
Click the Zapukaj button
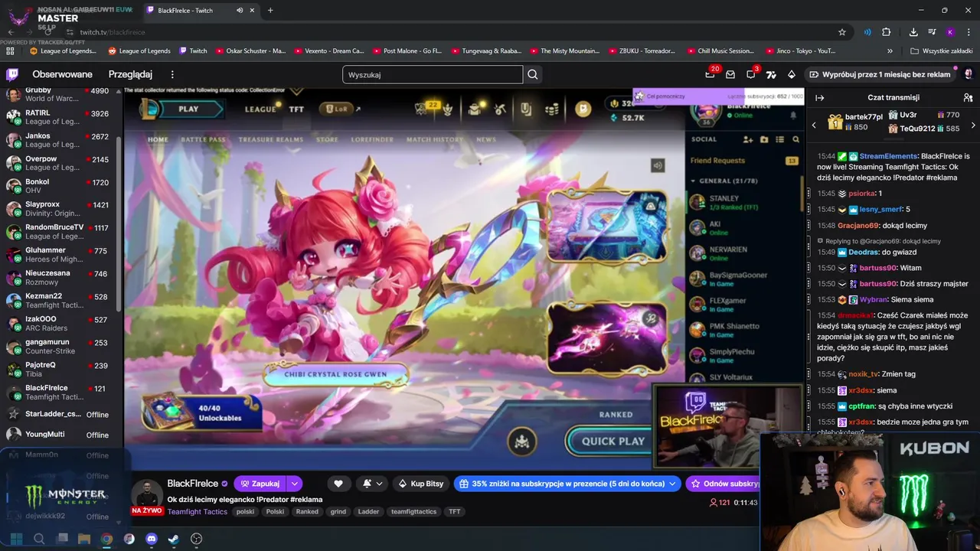[260, 484]
